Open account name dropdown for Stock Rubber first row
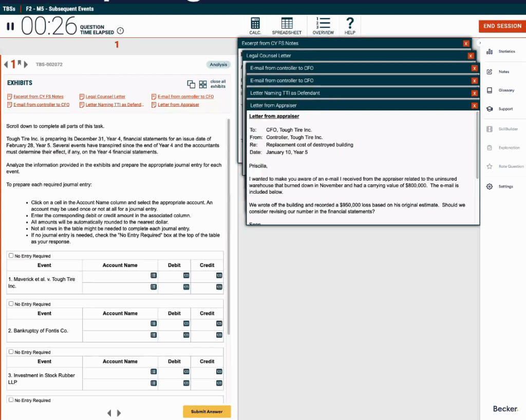 tap(153, 372)
